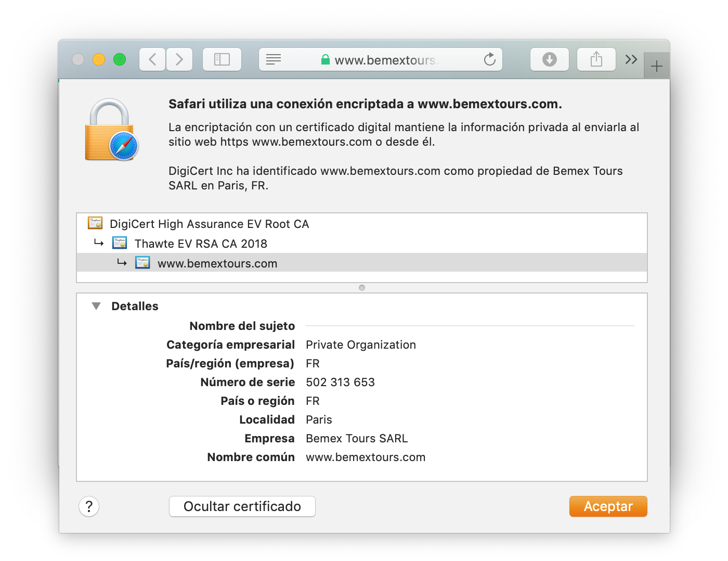Screen dimensions: 728x561
Task: Click the certificate icon beside Thawte EV RSA
Action: click(120, 243)
